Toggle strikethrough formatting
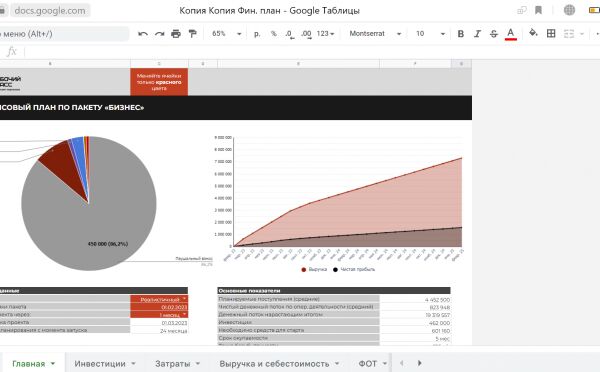Viewport: 600px width, 372px height. (x=494, y=34)
